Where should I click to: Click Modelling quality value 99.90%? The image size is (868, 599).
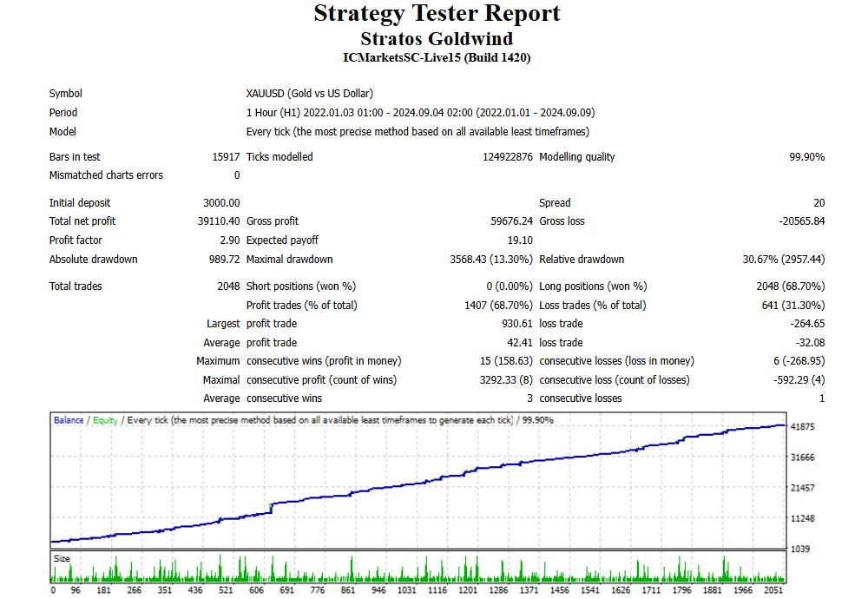(806, 156)
